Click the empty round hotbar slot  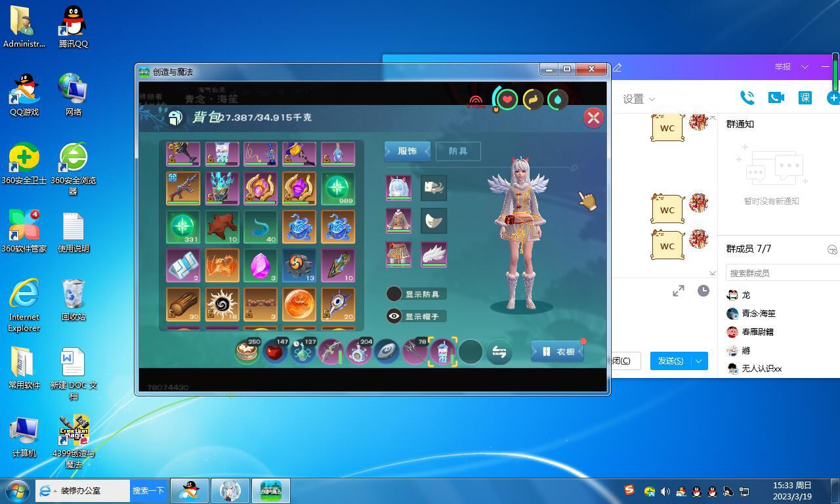[471, 352]
